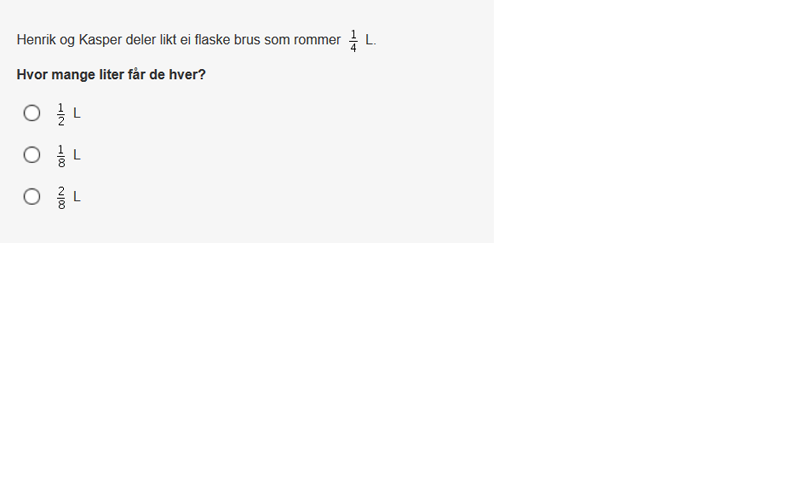The height and width of the screenshot is (500, 809).
Task: Click the L unit beside the 1/2 fraction
Action: point(77,114)
